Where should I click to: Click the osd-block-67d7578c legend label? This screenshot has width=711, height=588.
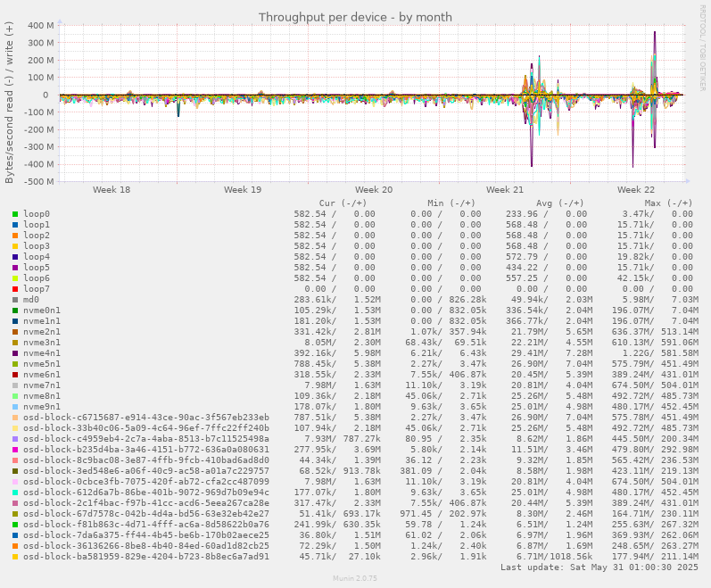146,514
